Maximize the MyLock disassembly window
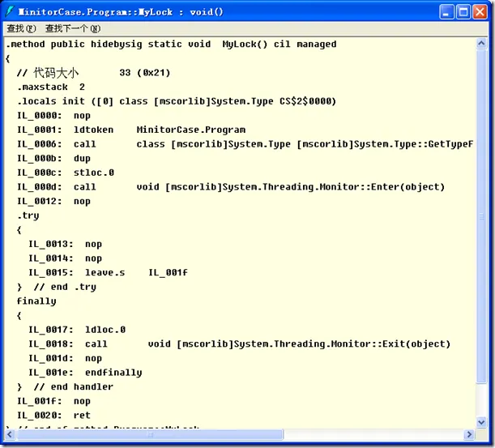Viewport: 495px width, 448px height. click(463, 12)
